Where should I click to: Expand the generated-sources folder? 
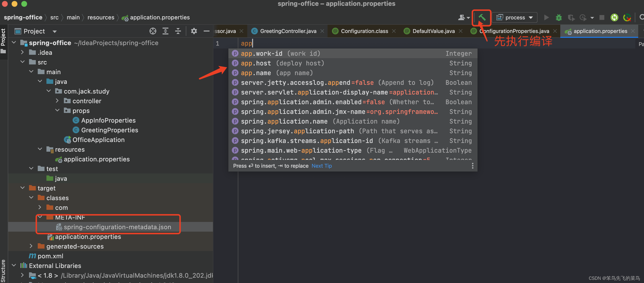point(31,246)
